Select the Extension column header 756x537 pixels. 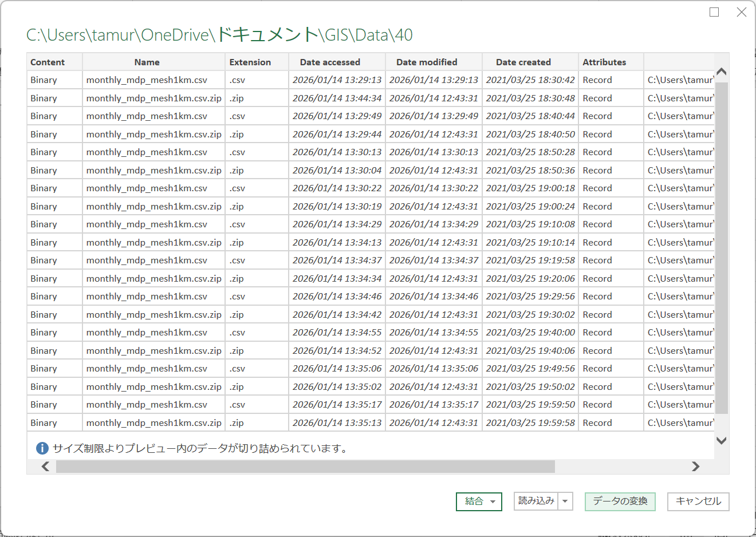(250, 62)
